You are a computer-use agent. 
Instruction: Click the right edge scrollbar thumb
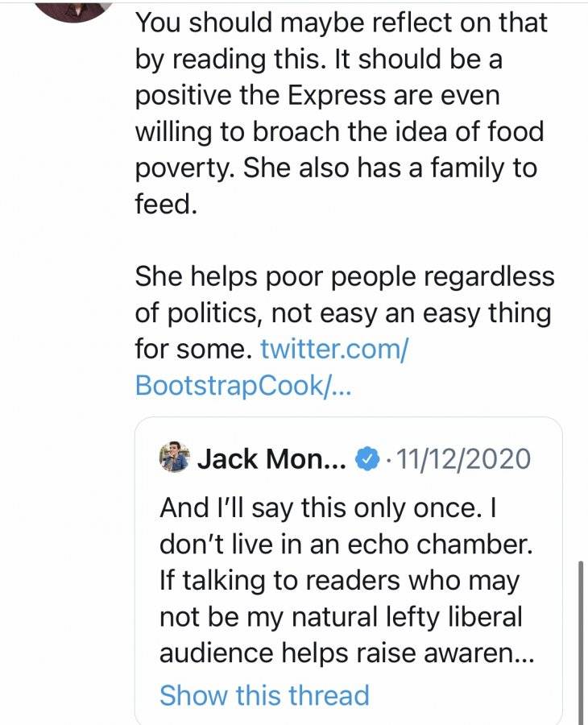tap(582, 643)
